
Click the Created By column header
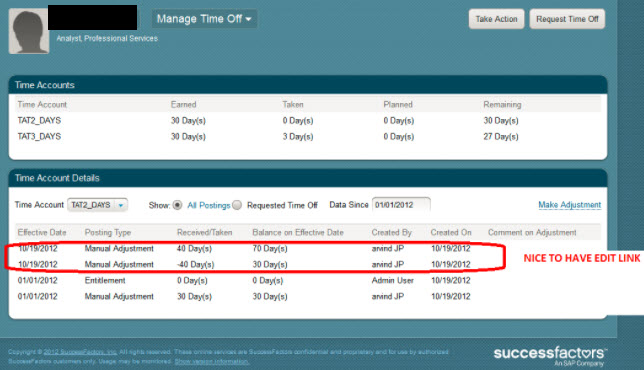pos(391,232)
